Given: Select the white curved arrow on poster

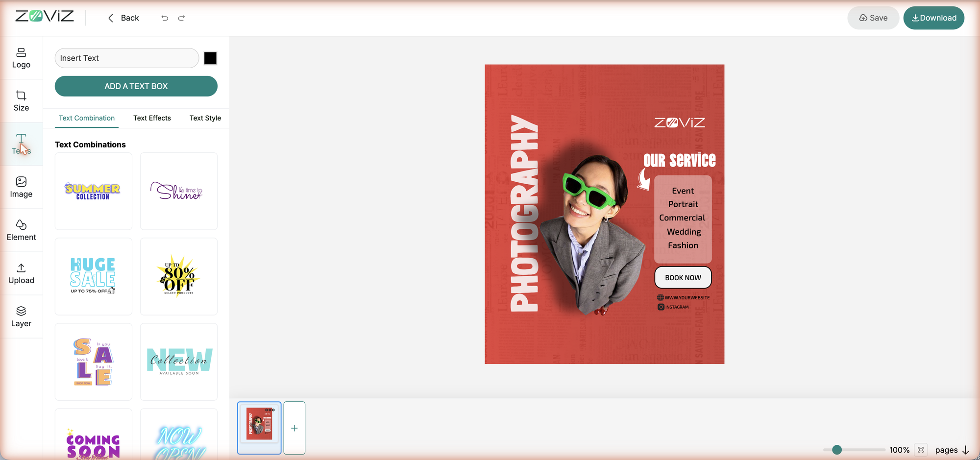Looking at the screenshot, I should 644,179.
